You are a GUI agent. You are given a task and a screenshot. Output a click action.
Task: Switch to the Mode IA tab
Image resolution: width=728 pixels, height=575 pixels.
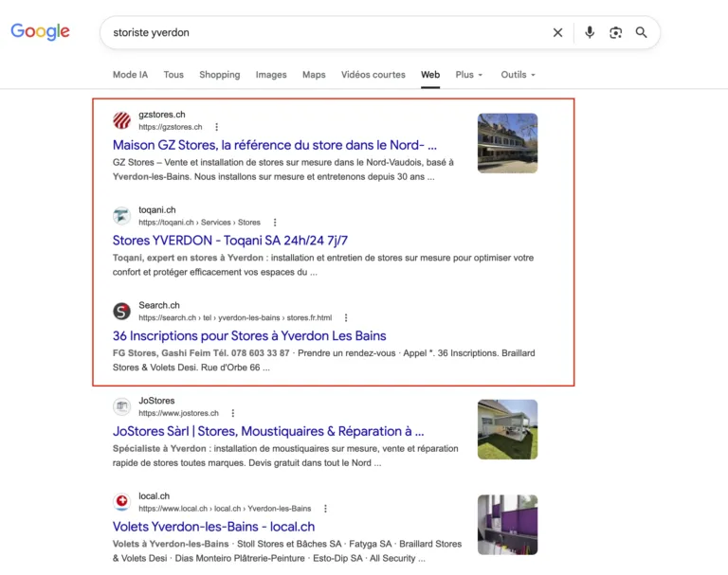point(131,75)
